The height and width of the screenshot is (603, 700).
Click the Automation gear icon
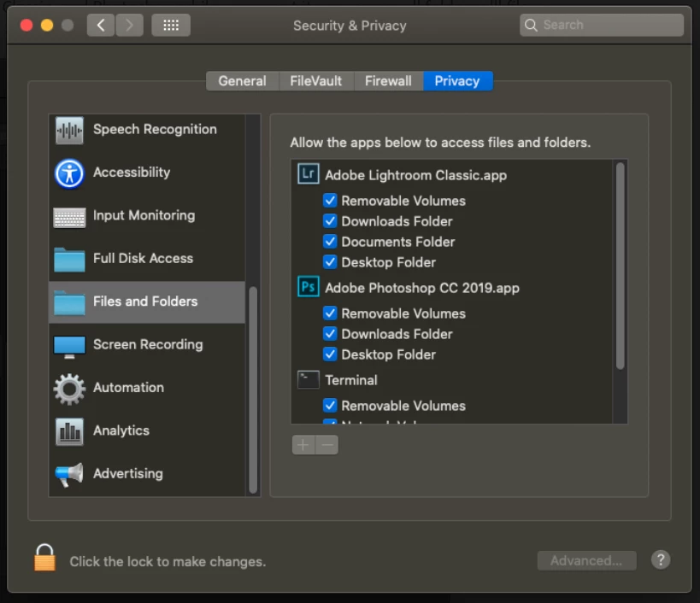(x=69, y=389)
